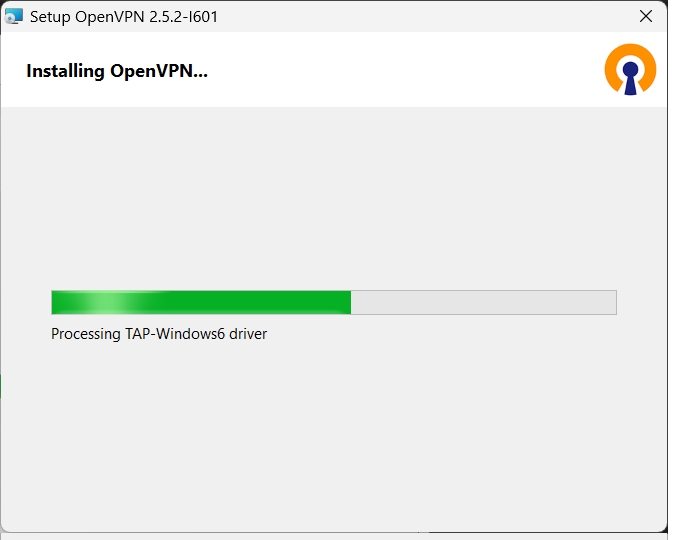Screen dimensions: 678x540
Task: Click the orange OpenVPN logo
Action: (x=630, y=70)
